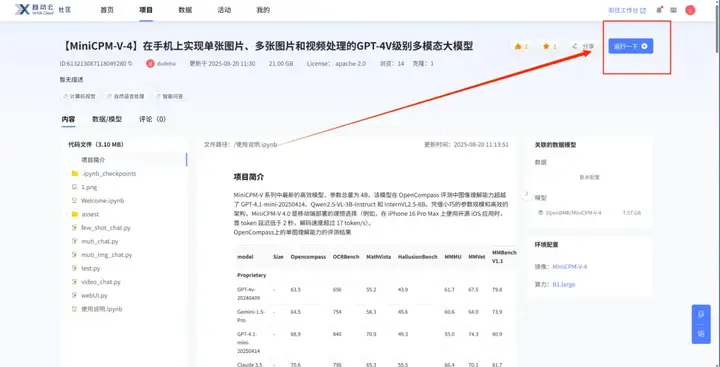Go to 我的 in the top navigation

point(263,10)
